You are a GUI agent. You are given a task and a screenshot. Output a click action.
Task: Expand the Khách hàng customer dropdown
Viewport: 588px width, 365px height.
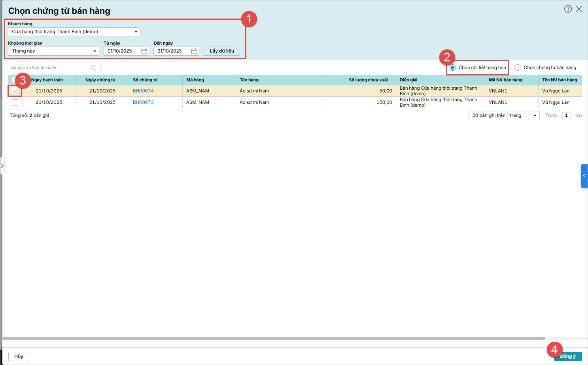pyautogui.click(x=136, y=32)
